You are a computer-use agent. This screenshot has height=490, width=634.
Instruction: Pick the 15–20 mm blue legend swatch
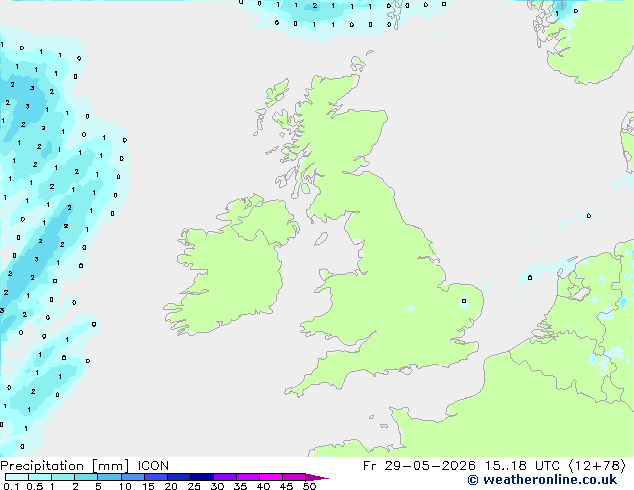[155, 477]
